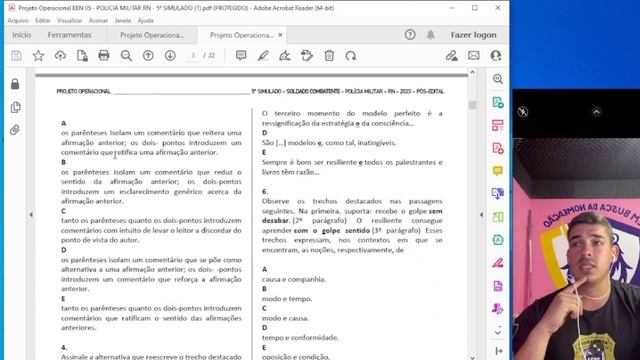Viewport: 640px width, 360px height.
Task: Rotate the page view
Action: point(351,56)
